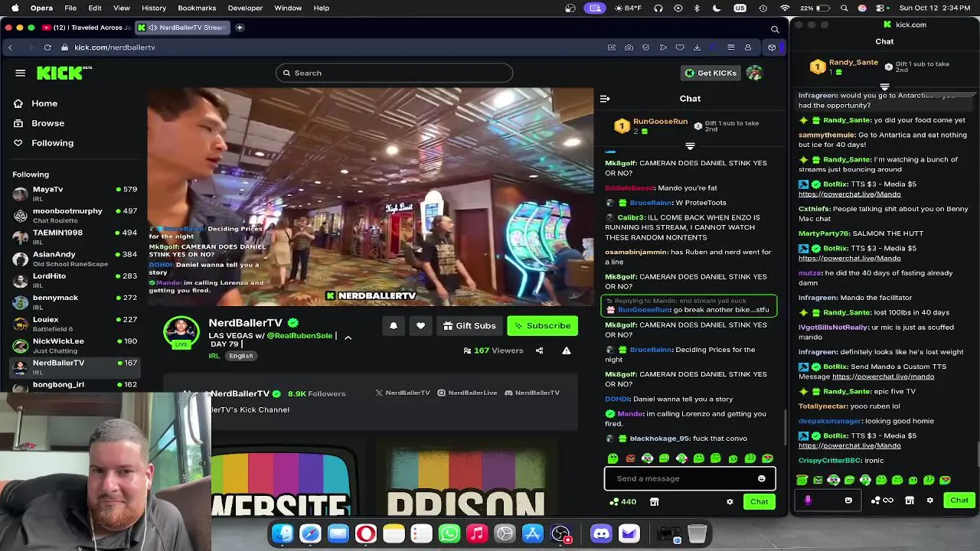Click NerdBallerLive Instagram link
Screen dimensions: 980x551
pos(467,393)
